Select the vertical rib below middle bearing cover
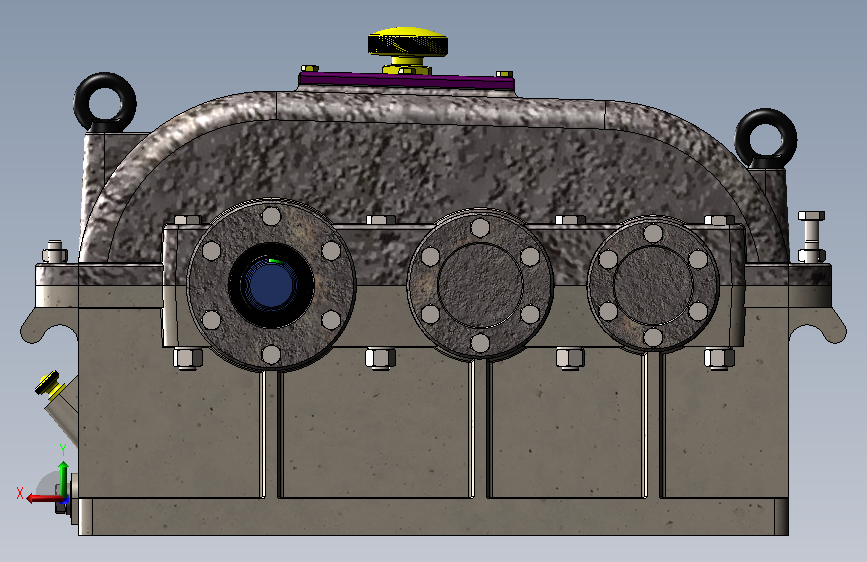The width and height of the screenshot is (867, 562). pyautogui.click(x=480, y=429)
